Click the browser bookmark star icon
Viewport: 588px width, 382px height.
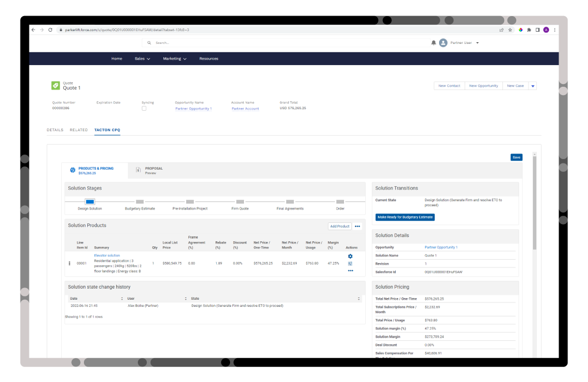coord(510,30)
